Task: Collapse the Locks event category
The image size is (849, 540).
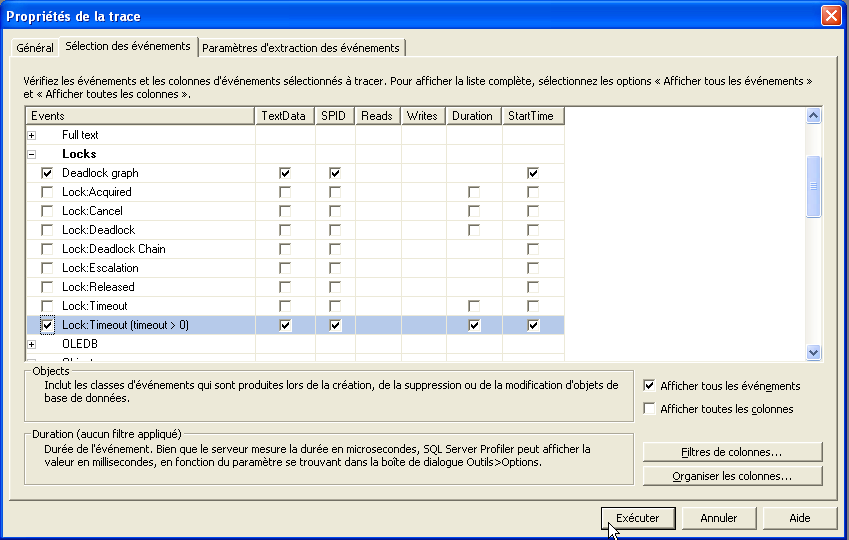Action: tap(32, 154)
